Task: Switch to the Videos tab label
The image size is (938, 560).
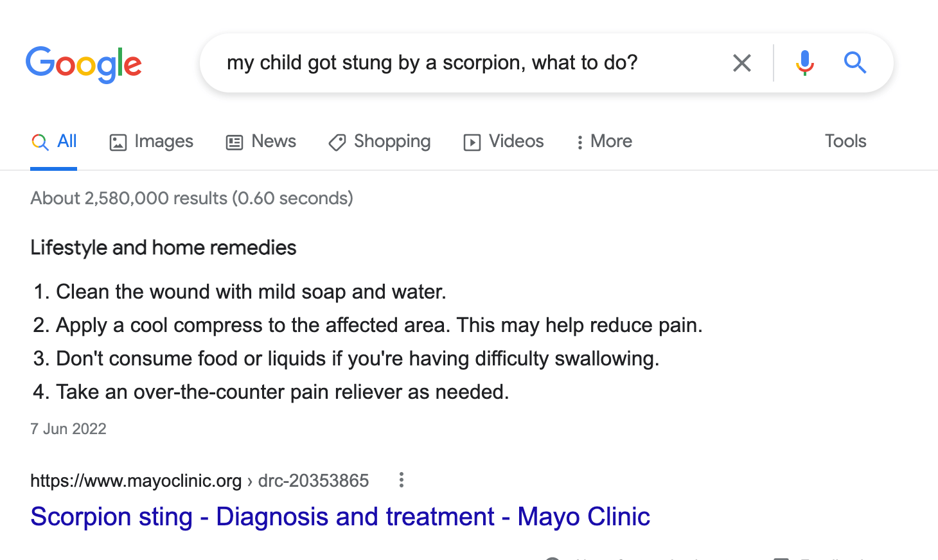Action: (517, 141)
